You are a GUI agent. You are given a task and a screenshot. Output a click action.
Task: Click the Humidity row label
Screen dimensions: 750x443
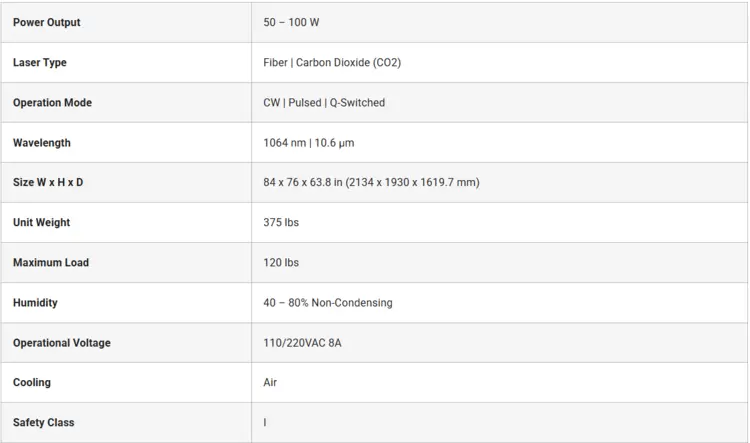coord(35,303)
